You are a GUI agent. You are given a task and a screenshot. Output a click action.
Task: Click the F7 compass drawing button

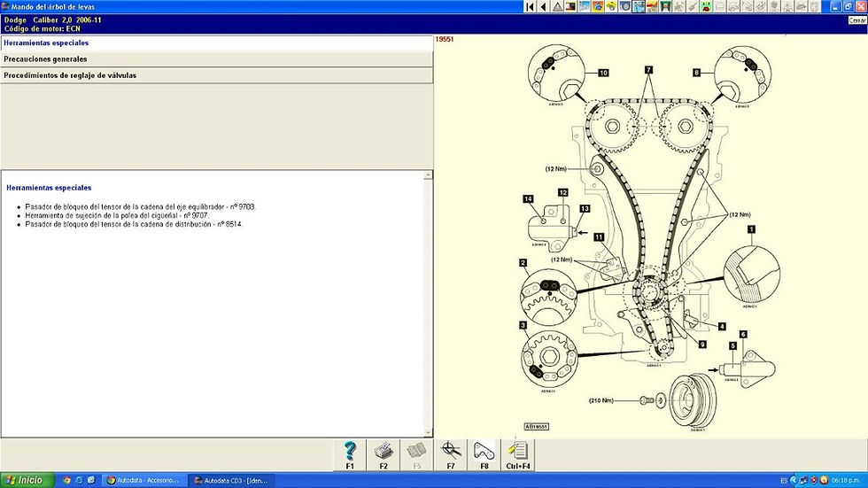coord(451,455)
